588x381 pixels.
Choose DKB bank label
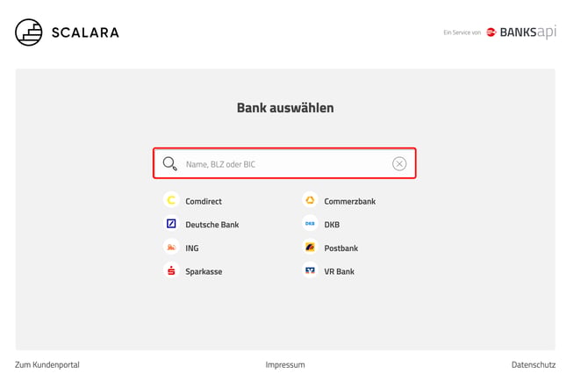[x=332, y=225]
